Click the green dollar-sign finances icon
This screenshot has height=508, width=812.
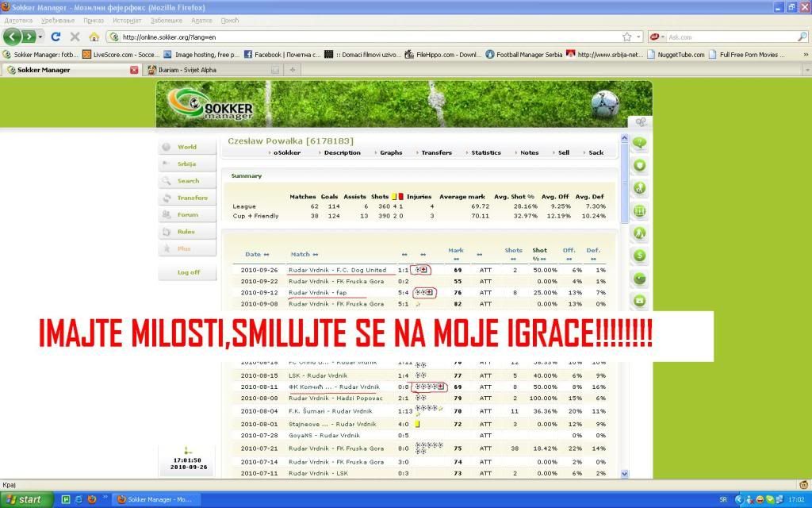point(639,256)
